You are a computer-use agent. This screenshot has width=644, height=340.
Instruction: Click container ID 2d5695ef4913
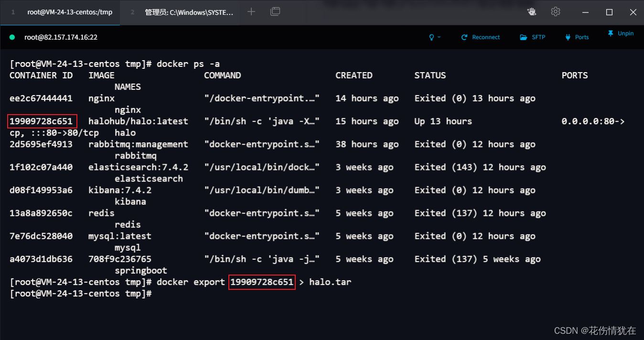[x=41, y=144]
